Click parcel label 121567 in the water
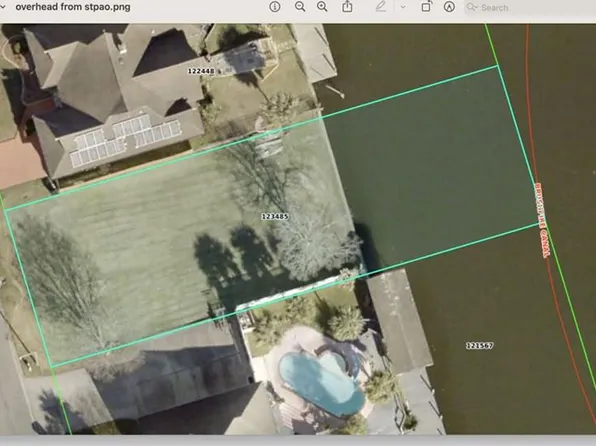596x446 pixels. coord(480,345)
